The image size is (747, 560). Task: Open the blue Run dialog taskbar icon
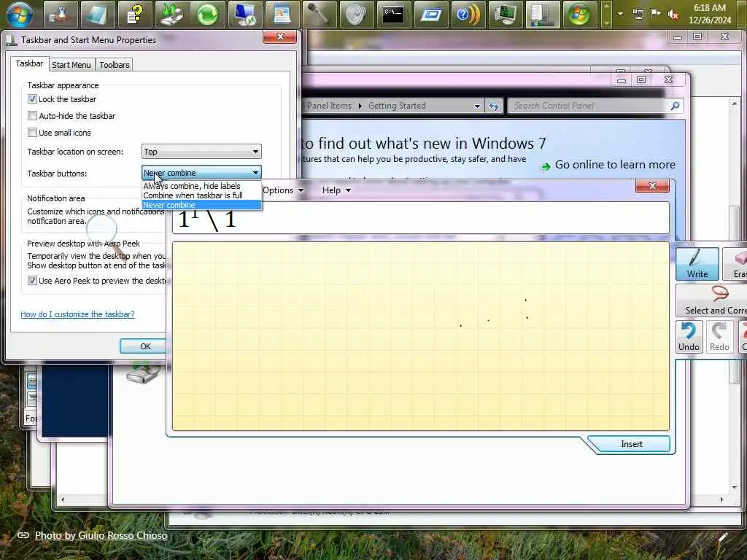point(430,13)
